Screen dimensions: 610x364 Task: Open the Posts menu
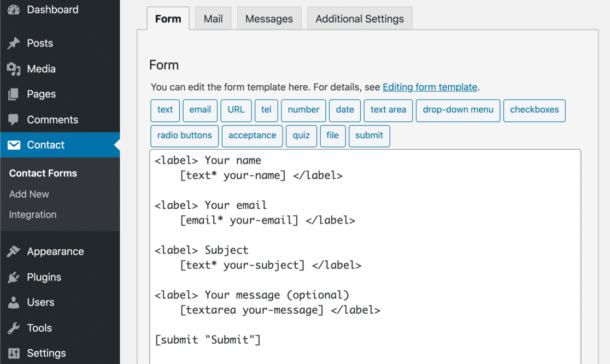(x=40, y=43)
